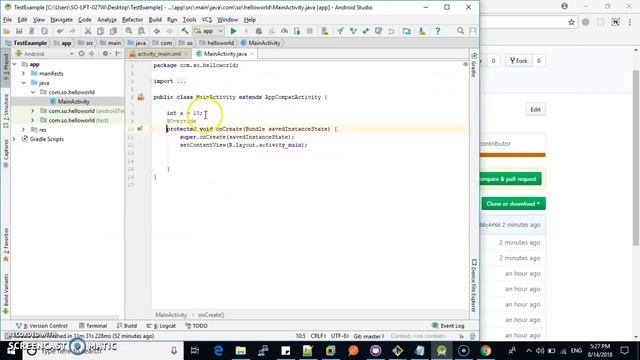Toggle the Captures tool window button
This screenshot has width=640, height=360.
(x=6, y=153)
